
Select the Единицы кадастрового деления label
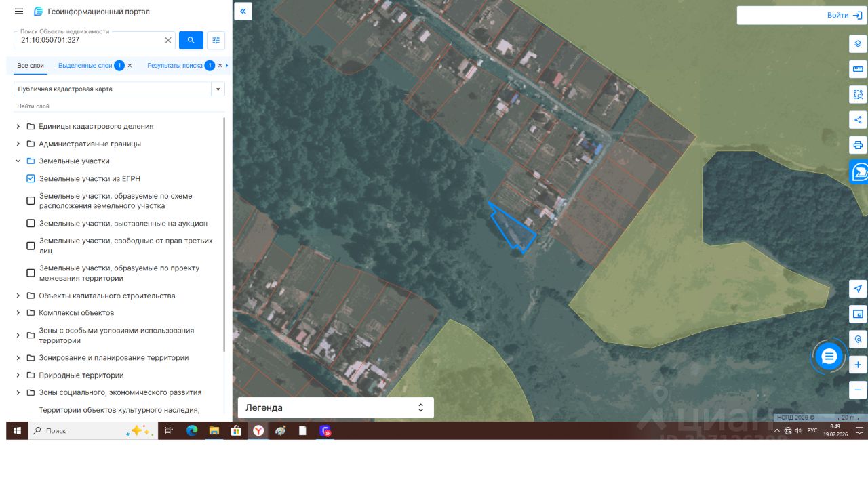(96, 126)
